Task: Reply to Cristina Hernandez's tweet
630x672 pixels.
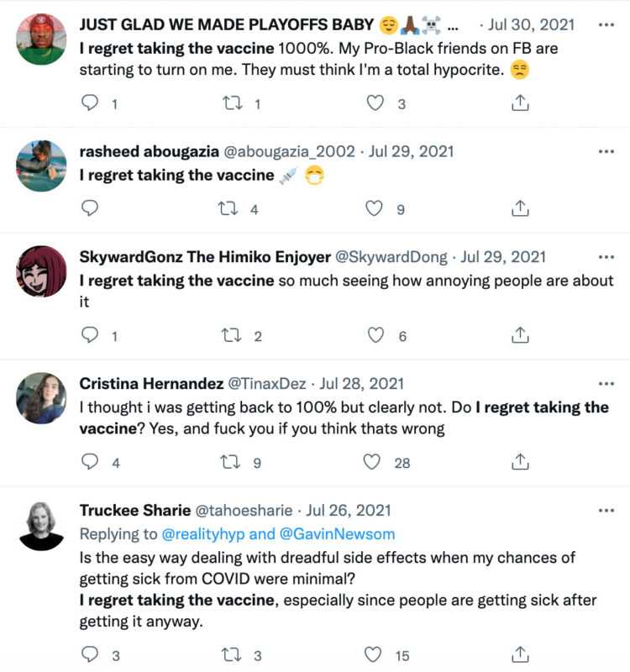Action: [90, 462]
